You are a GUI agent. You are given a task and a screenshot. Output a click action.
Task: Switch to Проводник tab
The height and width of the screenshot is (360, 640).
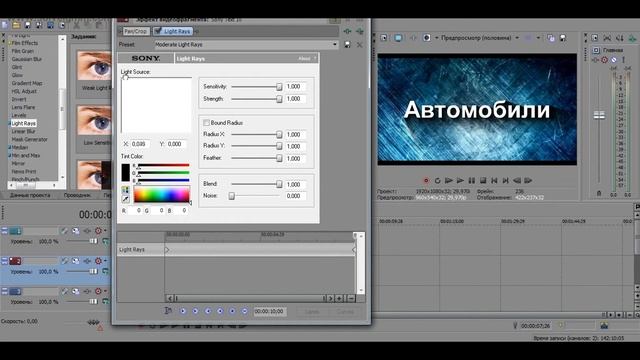tap(77, 196)
